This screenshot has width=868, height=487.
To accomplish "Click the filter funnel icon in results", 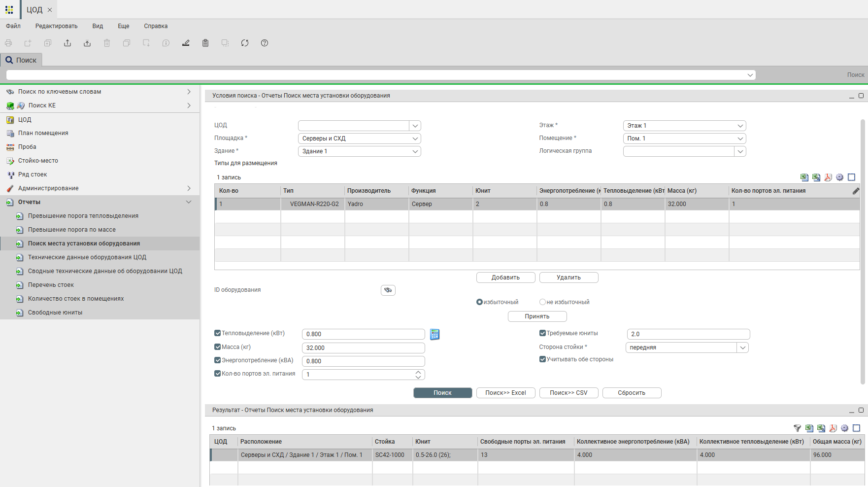I will pyautogui.click(x=797, y=428).
